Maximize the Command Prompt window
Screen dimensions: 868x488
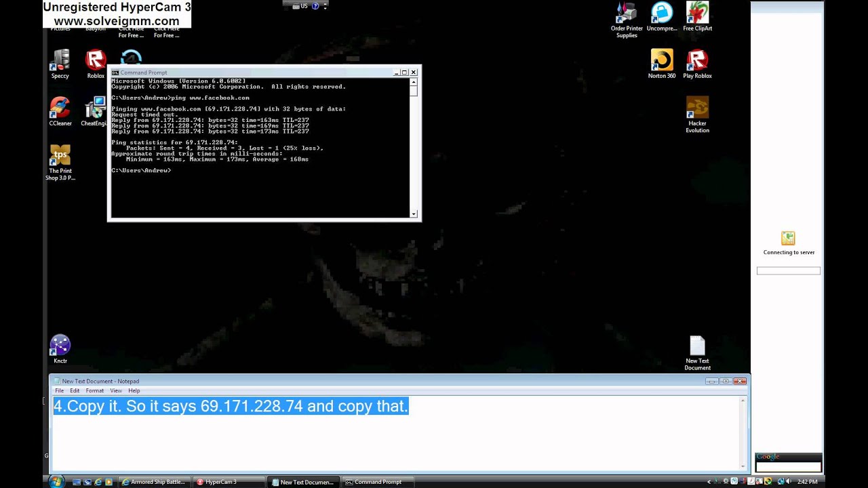(x=405, y=73)
